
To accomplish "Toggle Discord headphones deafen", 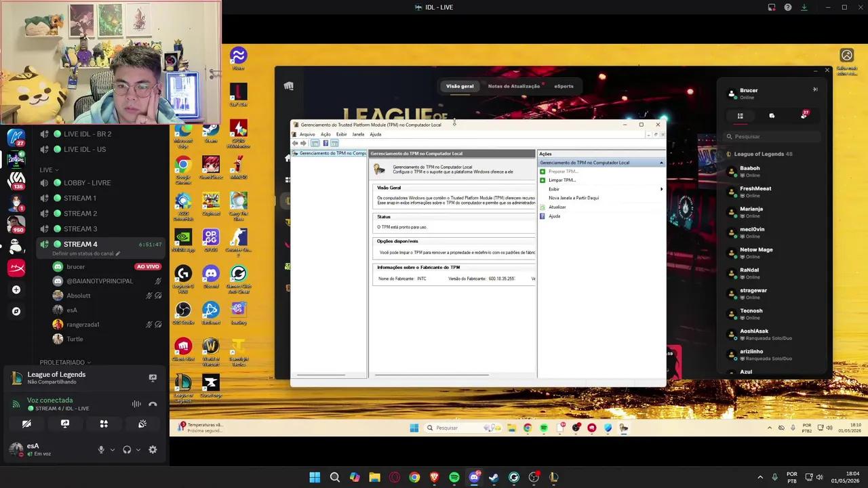I will tap(127, 449).
